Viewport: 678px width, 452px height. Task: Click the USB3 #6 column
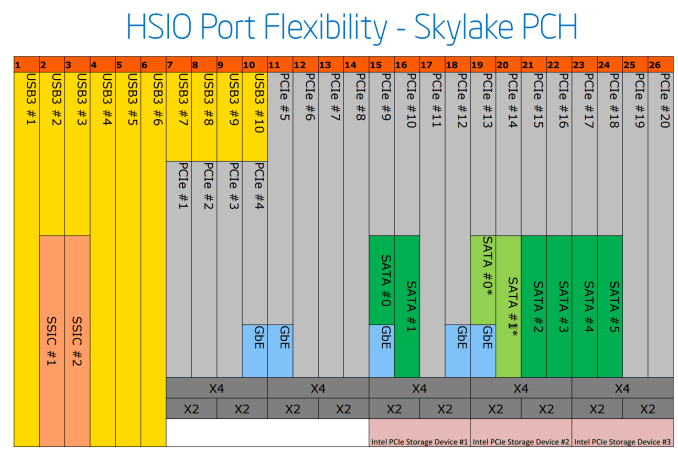pos(154,259)
